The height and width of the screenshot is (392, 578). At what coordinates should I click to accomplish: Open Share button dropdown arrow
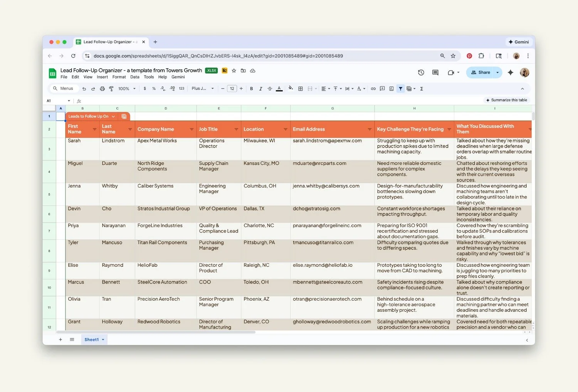click(497, 72)
